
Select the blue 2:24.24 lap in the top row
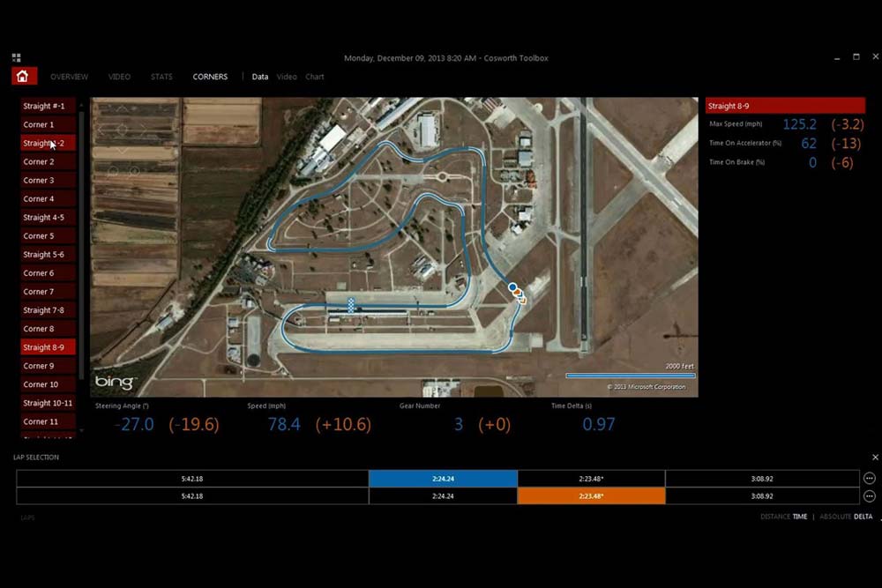(x=443, y=479)
